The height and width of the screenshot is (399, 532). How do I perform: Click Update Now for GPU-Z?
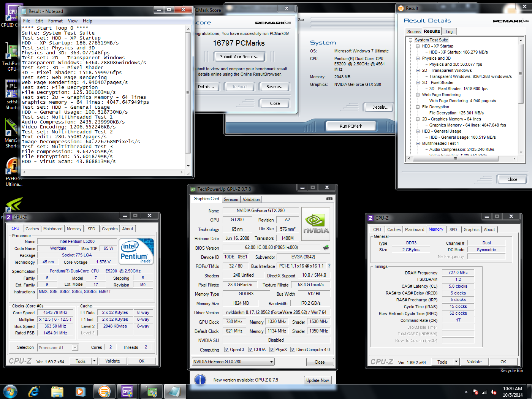click(x=318, y=380)
